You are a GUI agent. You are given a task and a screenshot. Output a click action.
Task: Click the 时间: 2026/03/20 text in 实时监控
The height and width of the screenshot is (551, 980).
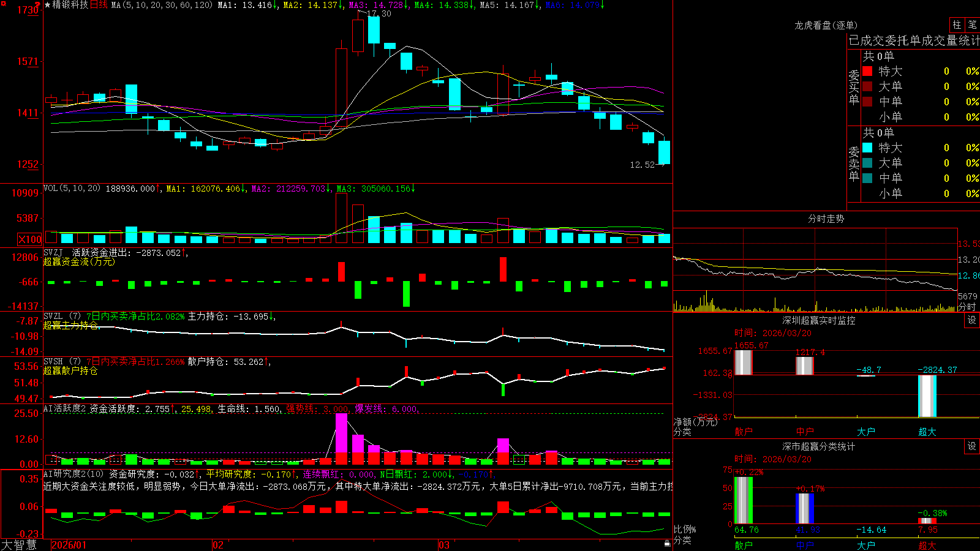click(x=773, y=333)
